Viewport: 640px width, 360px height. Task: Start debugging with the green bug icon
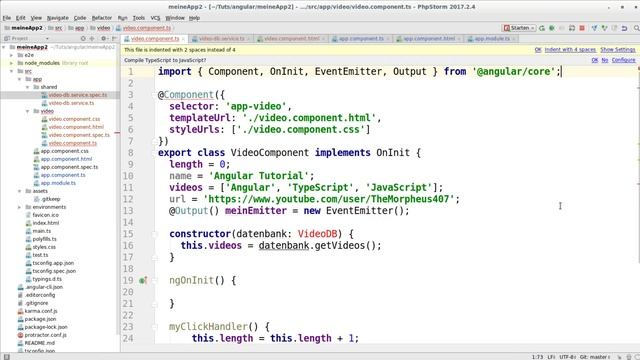coord(552,28)
